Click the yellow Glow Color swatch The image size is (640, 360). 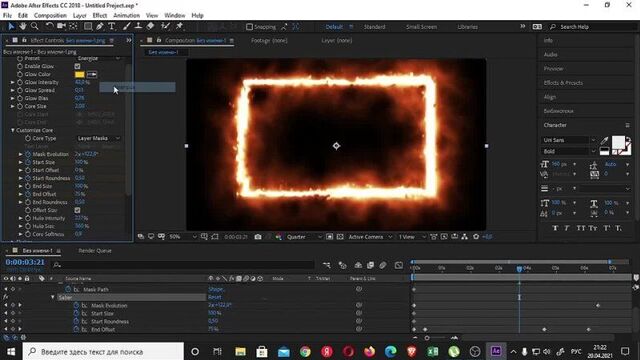(80, 74)
